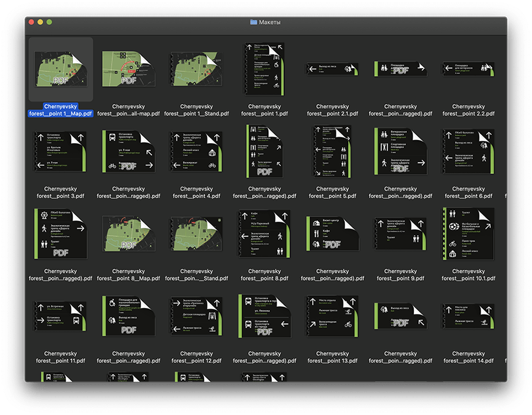Select the forest__point 9.pdf file thumbnail
The height and width of the screenshot is (415, 532).
pos(400,234)
